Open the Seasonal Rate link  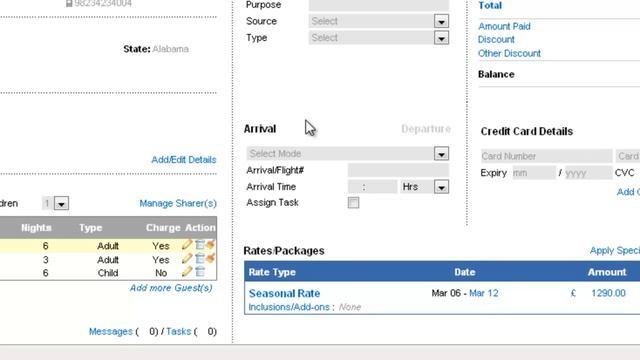tap(284, 293)
